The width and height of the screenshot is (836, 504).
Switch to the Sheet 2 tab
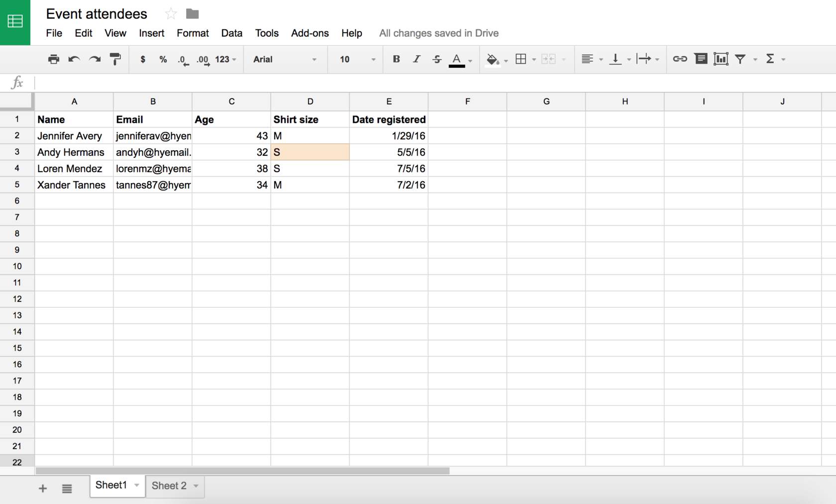coord(169,486)
